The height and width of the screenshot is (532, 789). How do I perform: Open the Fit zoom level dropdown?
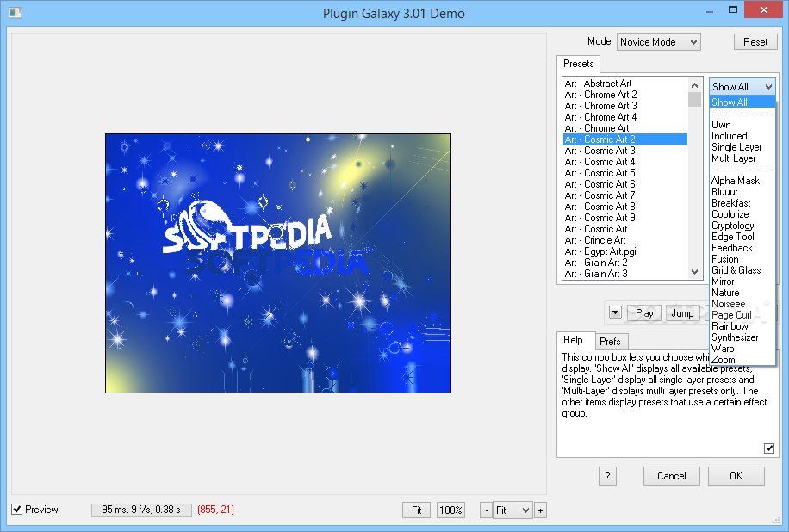point(513,510)
